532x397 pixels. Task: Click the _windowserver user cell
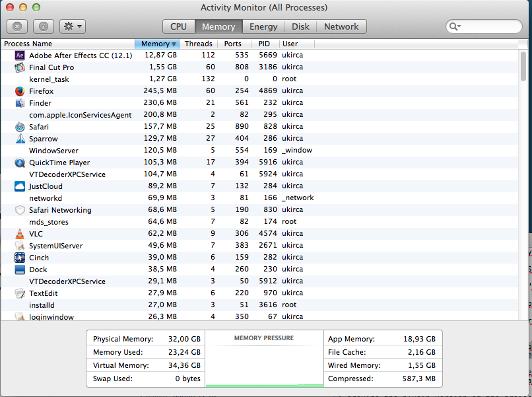coord(297,150)
